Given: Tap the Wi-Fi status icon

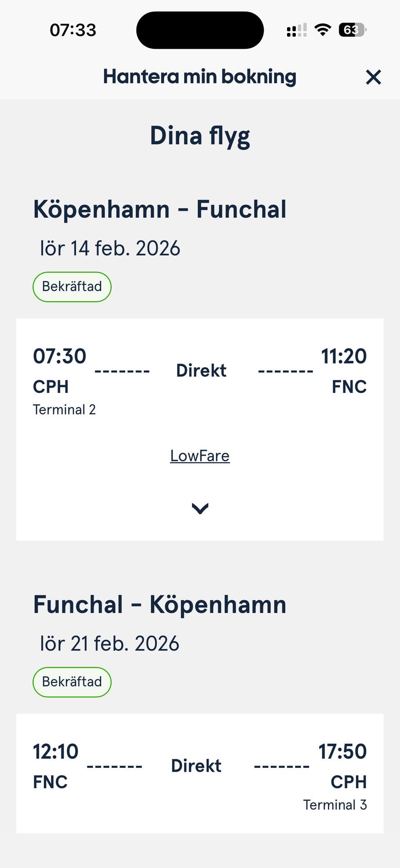Looking at the screenshot, I should (x=322, y=30).
